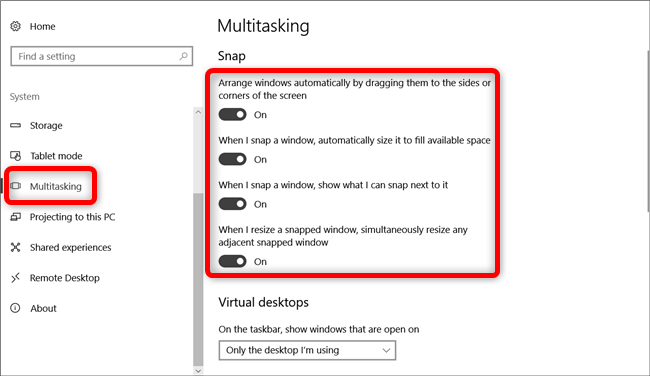The width and height of the screenshot is (650, 376).
Task: Open the taskbar windows desktop dropdown
Action: (x=307, y=350)
